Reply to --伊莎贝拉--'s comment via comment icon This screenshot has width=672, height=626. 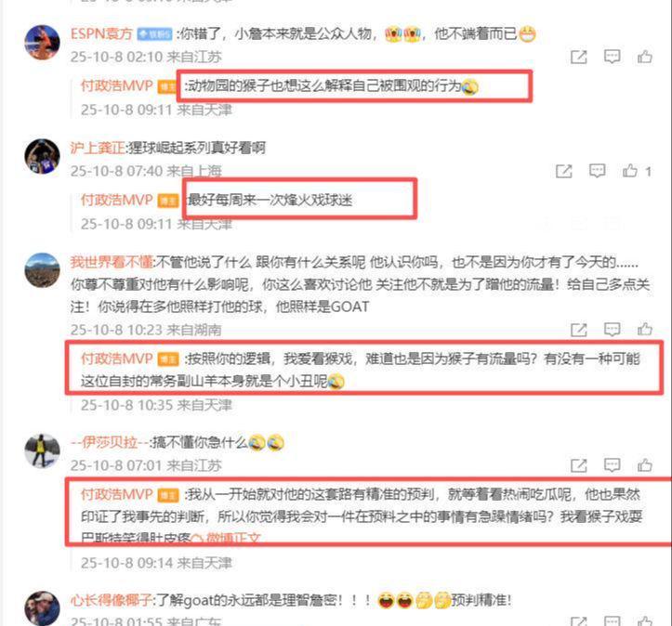[612, 465]
